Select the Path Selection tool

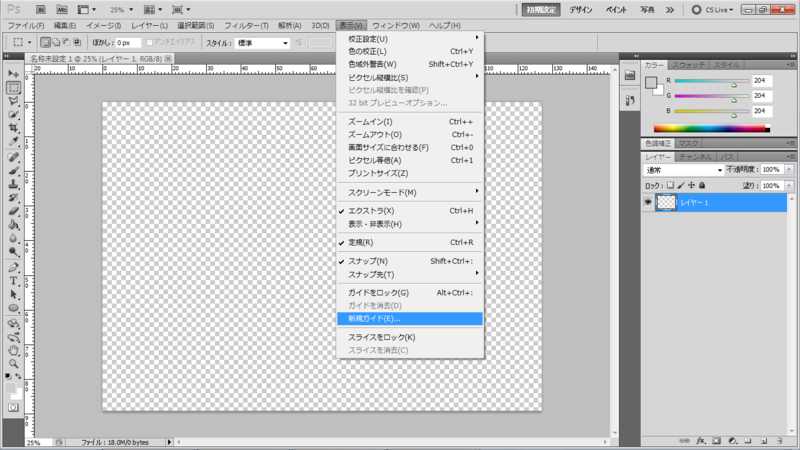pyautogui.click(x=13, y=295)
